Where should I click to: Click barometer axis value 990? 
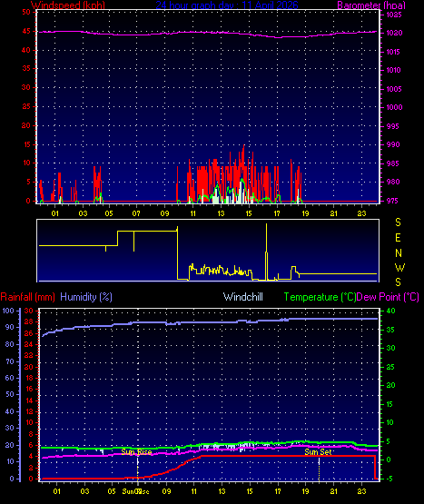393,144
